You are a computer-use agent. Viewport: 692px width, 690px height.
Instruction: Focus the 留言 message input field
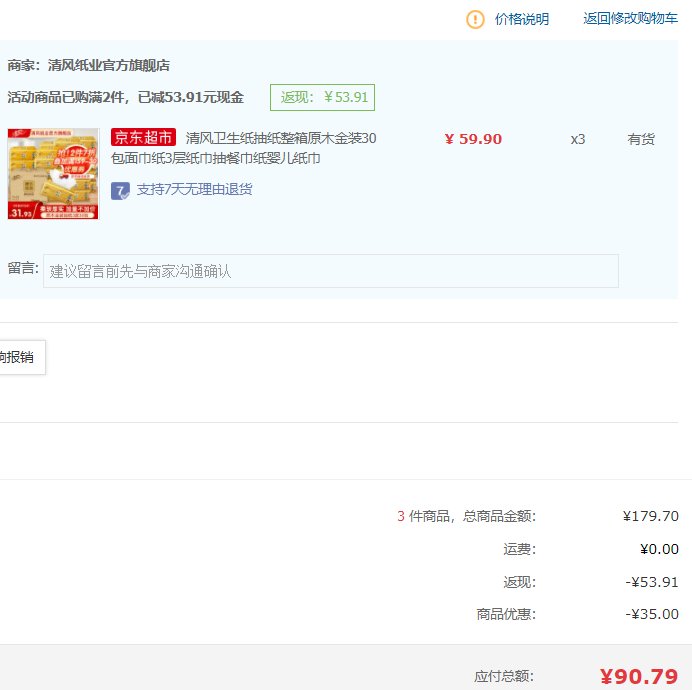click(x=331, y=271)
